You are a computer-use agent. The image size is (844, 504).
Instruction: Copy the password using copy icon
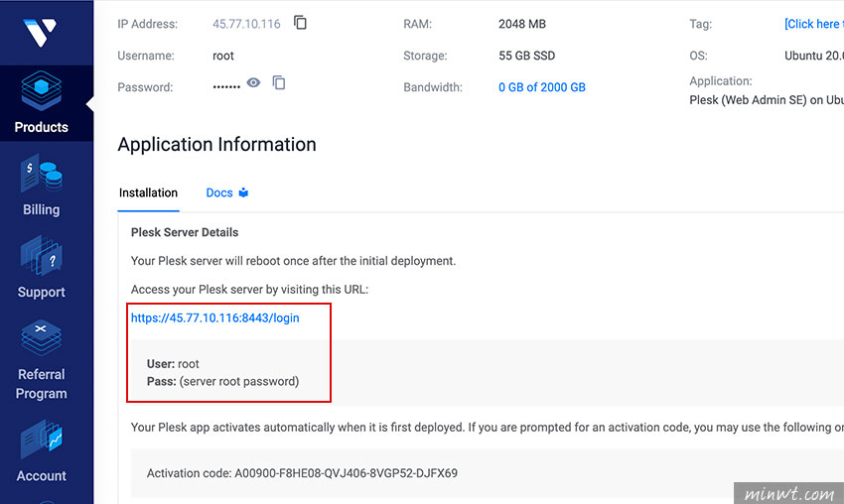tap(279, 82)
